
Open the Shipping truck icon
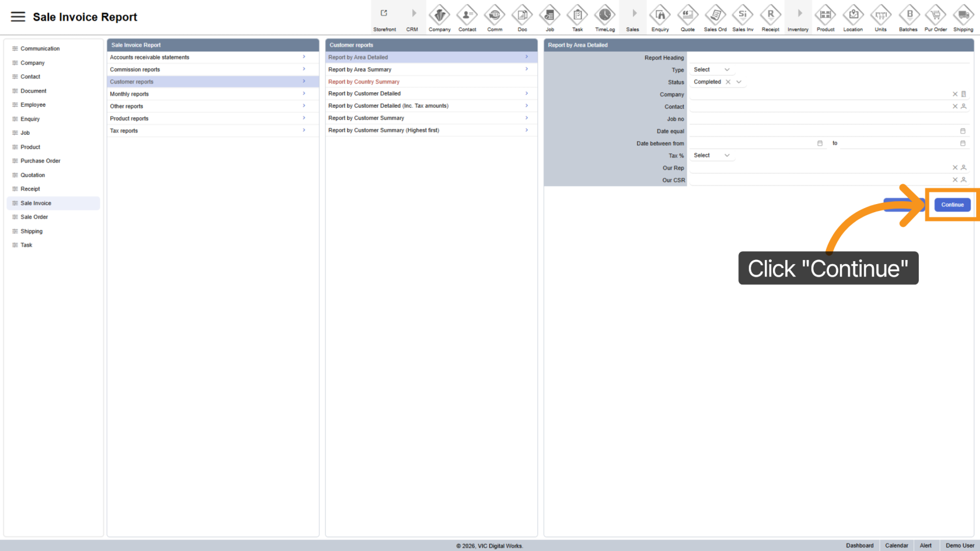click(963, 15)
